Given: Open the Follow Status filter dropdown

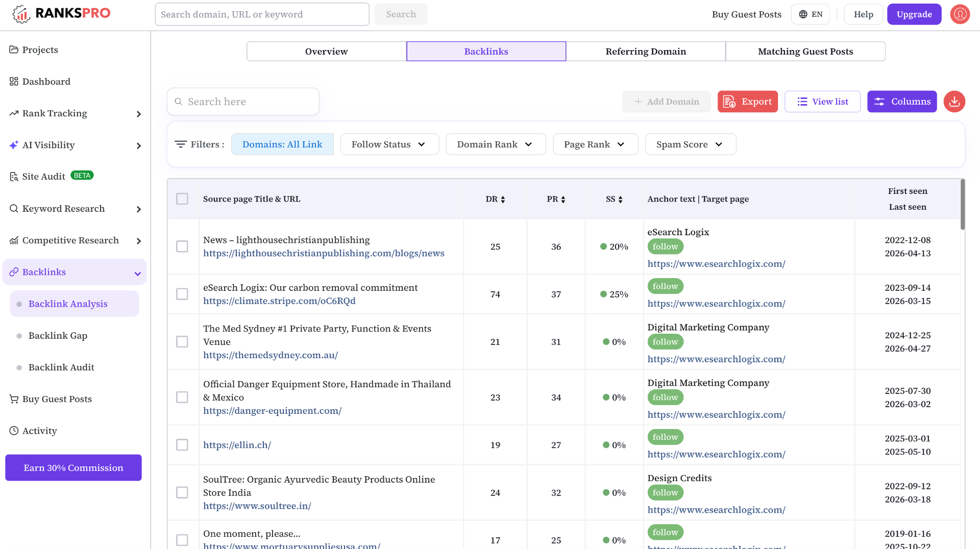Looking at the screenshot, I should pyautogui.click(x=389, y=144).
